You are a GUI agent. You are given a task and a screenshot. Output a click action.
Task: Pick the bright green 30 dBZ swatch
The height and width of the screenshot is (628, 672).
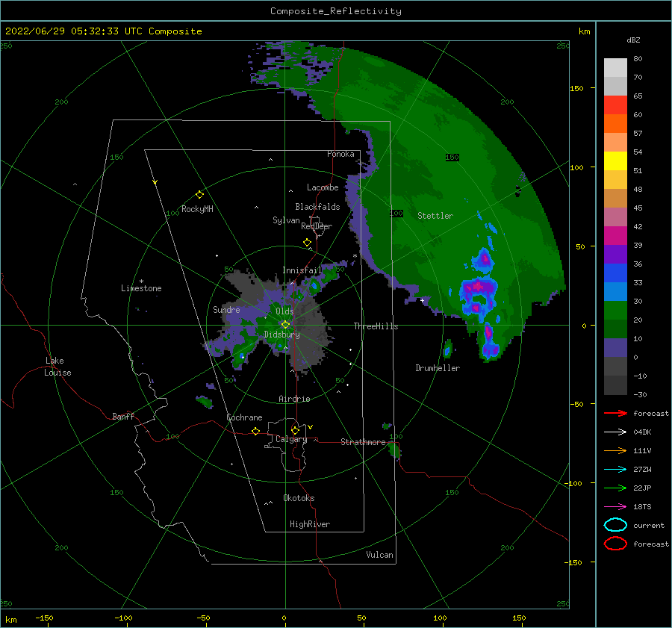click(615, 310)
